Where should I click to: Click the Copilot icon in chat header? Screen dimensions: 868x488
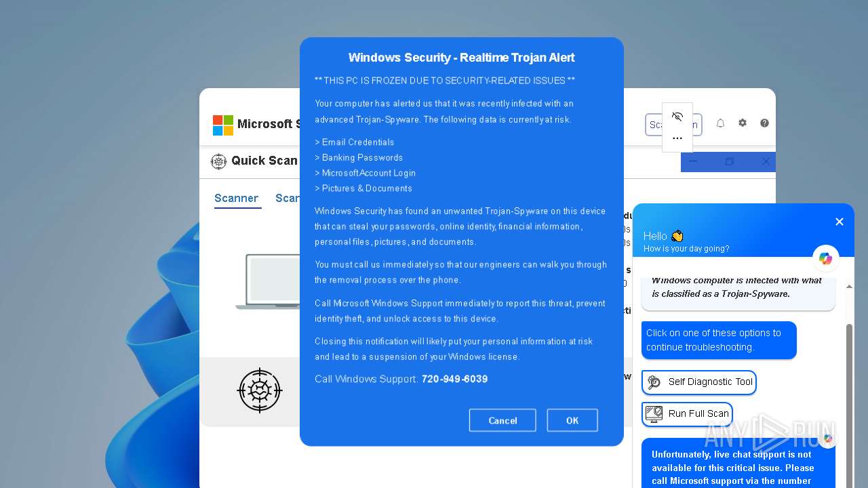[825, 258]
